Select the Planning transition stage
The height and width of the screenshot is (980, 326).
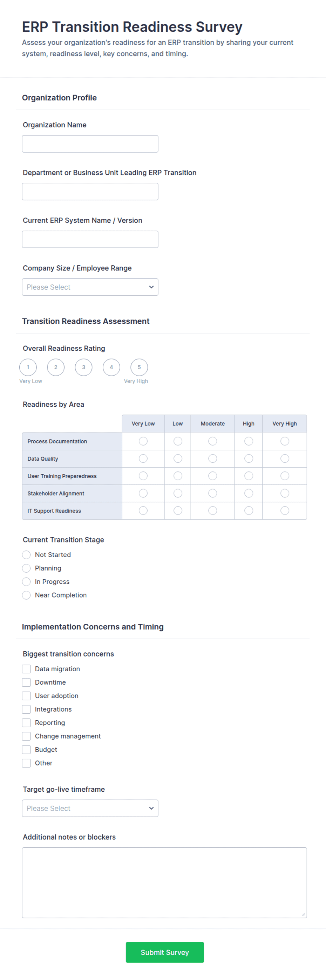(x=26, y=568)
